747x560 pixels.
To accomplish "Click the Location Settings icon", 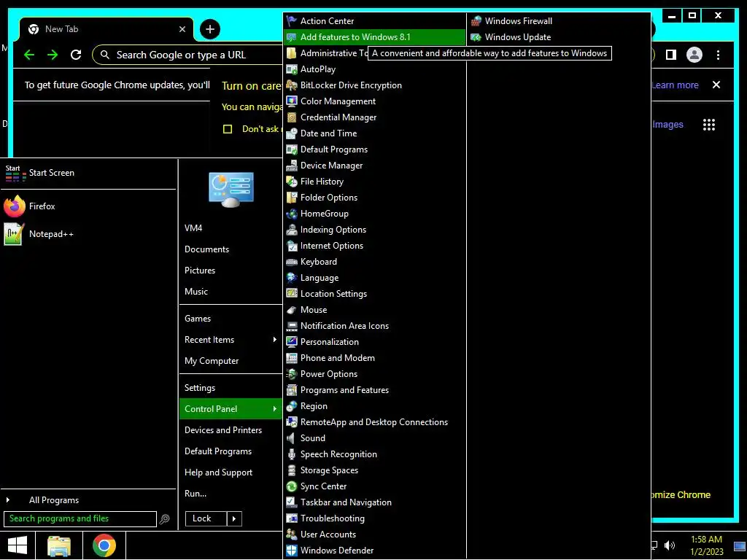I will tap(292, 294).
